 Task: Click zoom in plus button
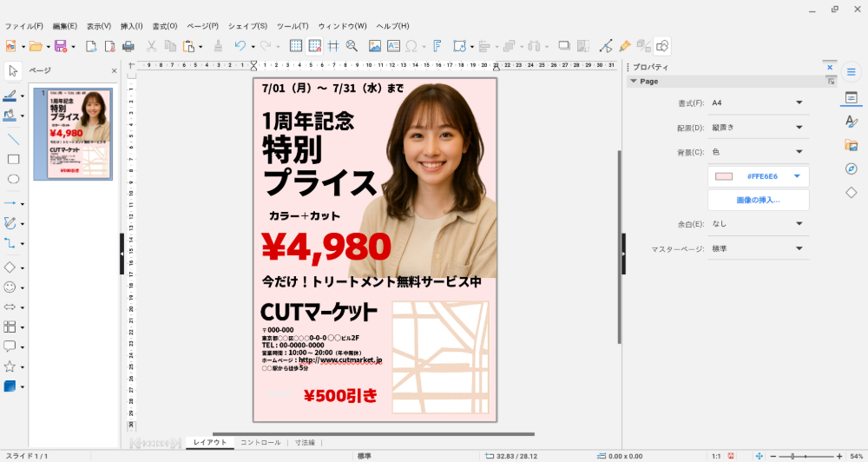pos(839,457)
